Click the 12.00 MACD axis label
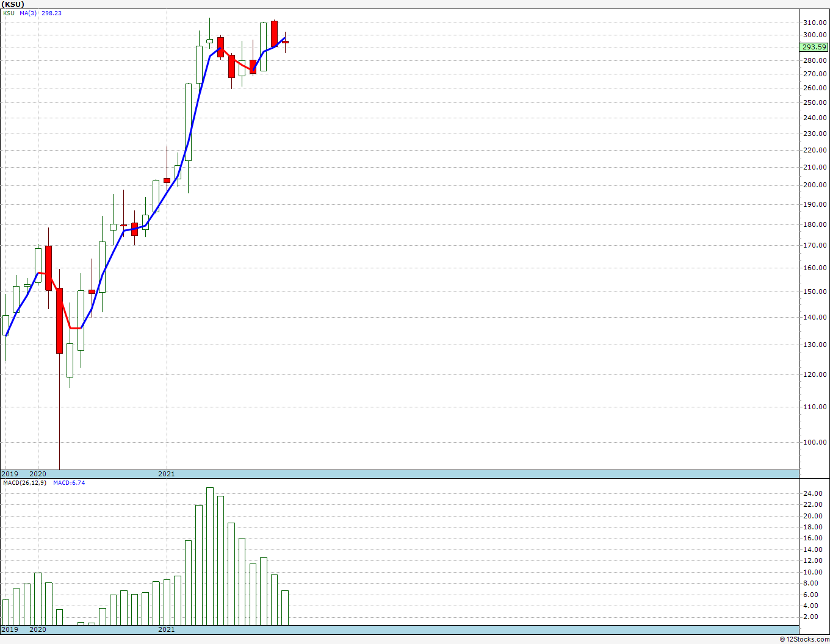The width and height of the screenshot is (830, 644). point(812,560)
